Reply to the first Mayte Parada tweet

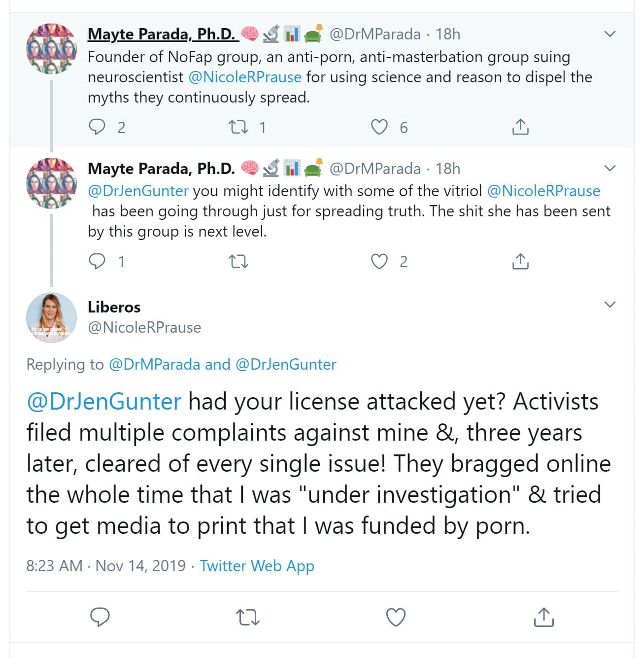click(97, 127)
